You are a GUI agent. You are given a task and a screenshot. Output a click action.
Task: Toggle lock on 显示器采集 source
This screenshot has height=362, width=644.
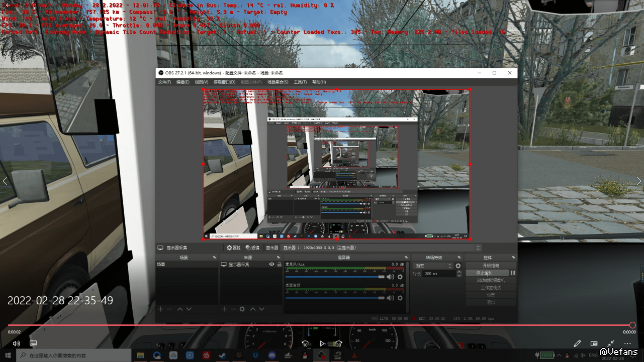click(279, 264)
